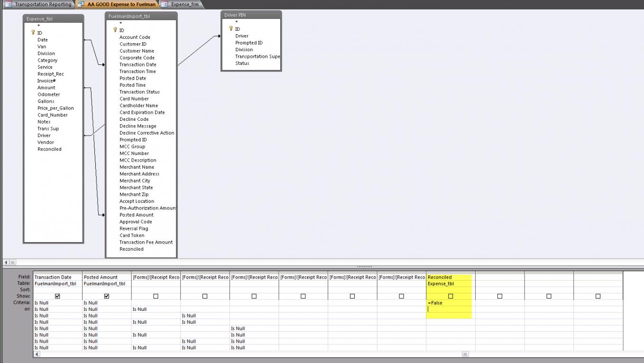Select Account Code in FuelmanImport_tbl
This screenshot has width=644, height=363.
[x=135, y=37]
